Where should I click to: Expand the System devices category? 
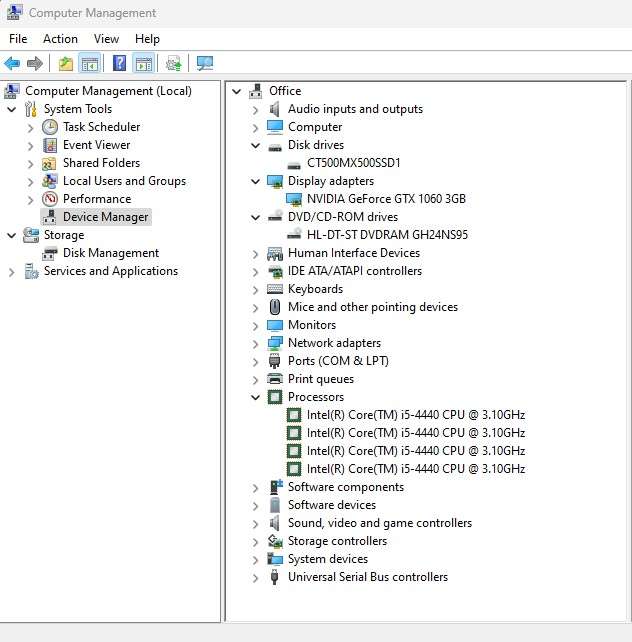point(255,560)
